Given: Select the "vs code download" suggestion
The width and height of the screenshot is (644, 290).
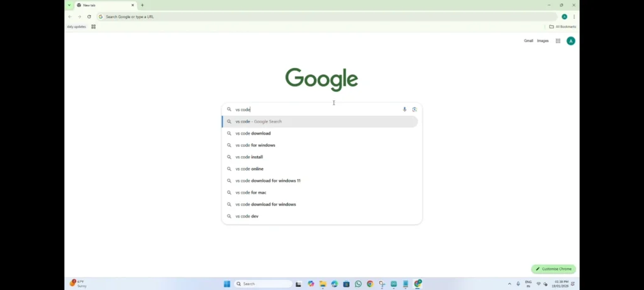Looking at the screenshot, I should [x=253, y=133].
